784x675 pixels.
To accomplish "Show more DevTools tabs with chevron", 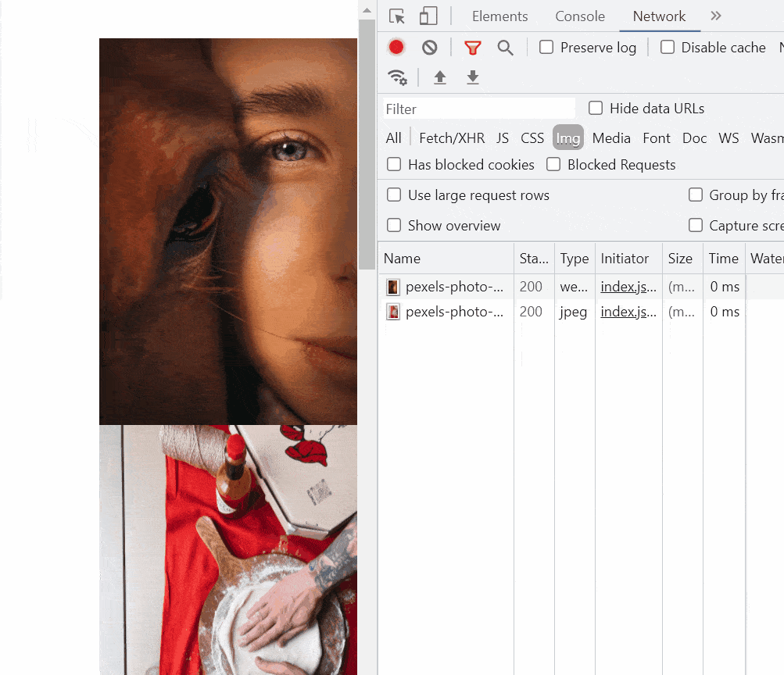I will coord(716,16).
